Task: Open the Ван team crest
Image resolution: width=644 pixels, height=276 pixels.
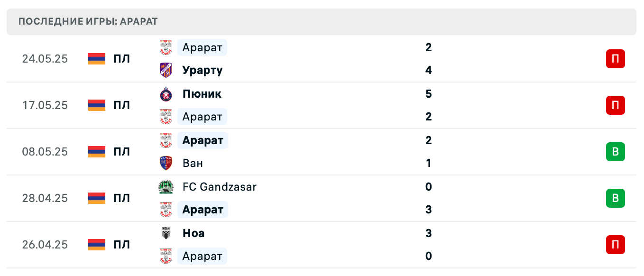Action: pyautogui.click(x=166, y=163)
